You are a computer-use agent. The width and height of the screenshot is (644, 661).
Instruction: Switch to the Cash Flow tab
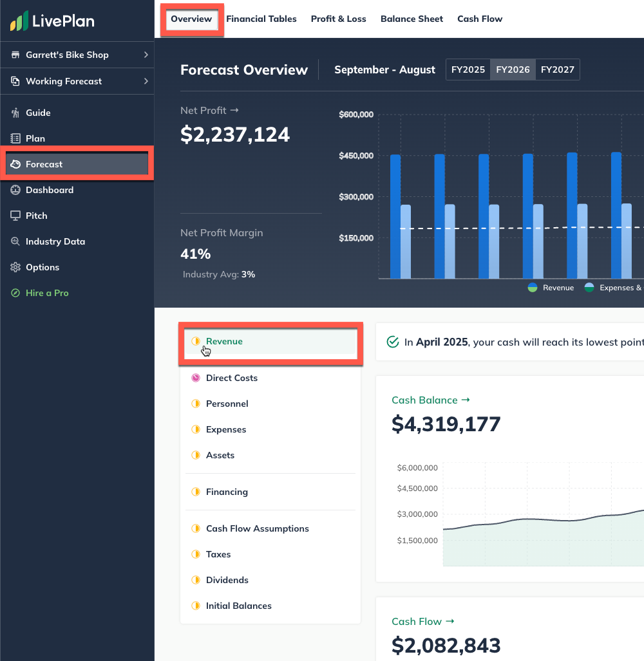(x=480, y=19)
